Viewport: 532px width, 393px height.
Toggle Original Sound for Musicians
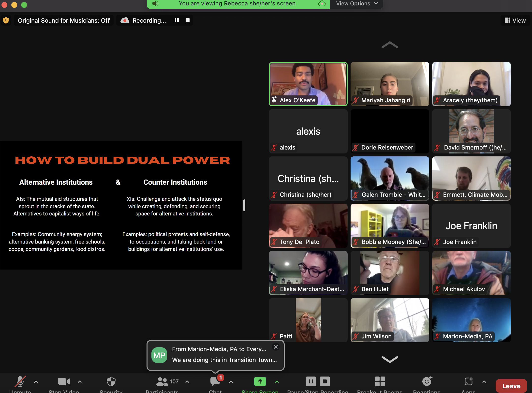pyautogui.click(x=64, y=20)
